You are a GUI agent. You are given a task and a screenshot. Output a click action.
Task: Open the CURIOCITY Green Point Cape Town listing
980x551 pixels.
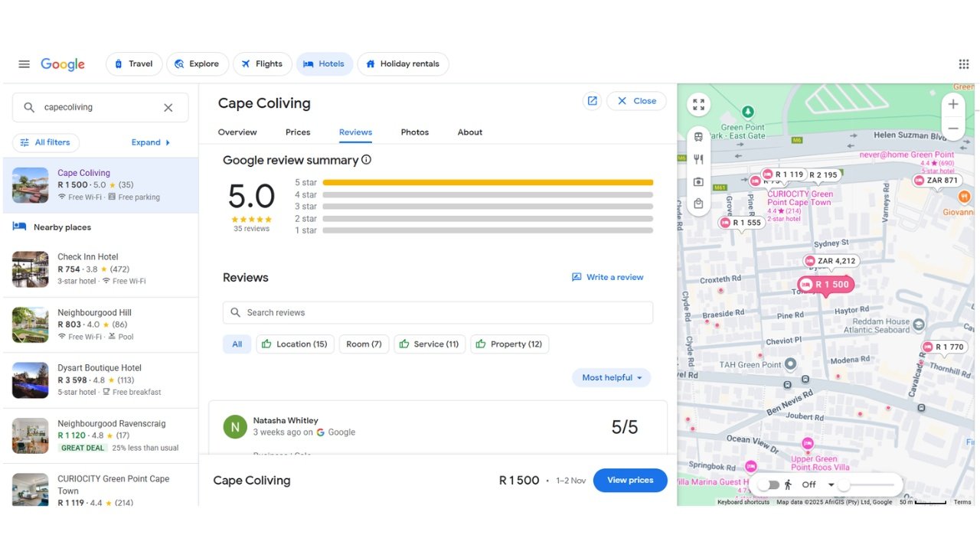(100, 485)
